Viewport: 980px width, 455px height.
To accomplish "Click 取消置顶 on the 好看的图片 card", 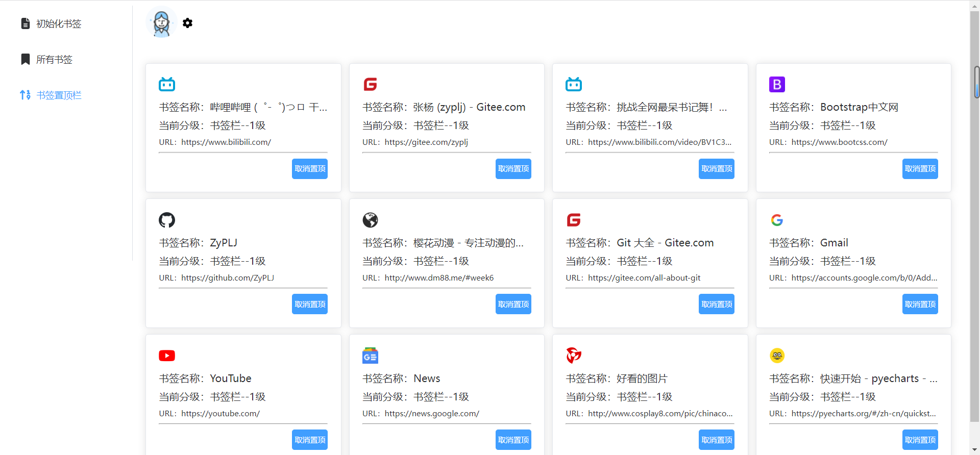I will coord(717,440).
